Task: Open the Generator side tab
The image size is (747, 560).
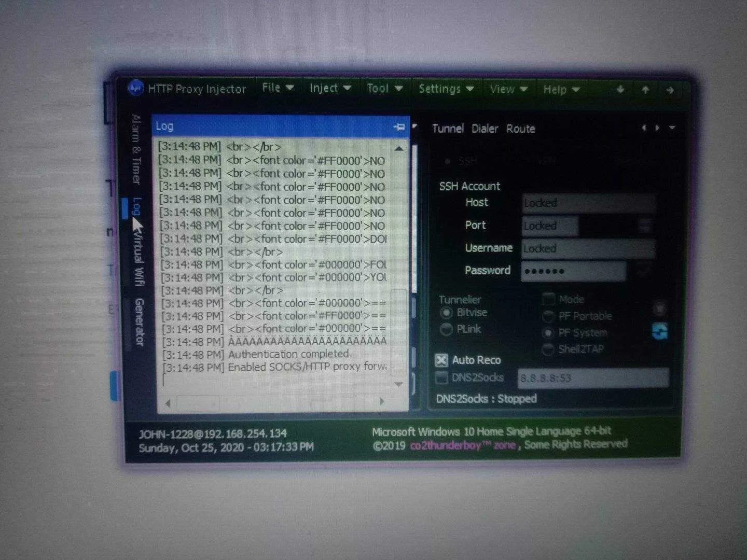Action: 139,321
